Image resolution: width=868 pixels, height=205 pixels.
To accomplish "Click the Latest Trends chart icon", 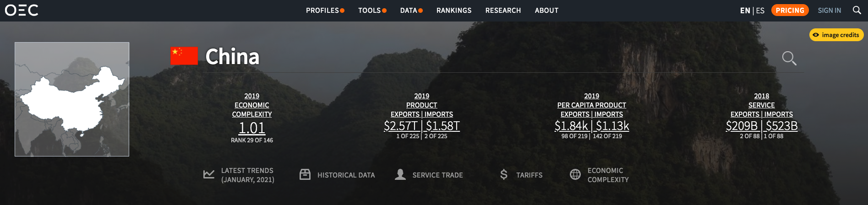I will click(209, 174).
